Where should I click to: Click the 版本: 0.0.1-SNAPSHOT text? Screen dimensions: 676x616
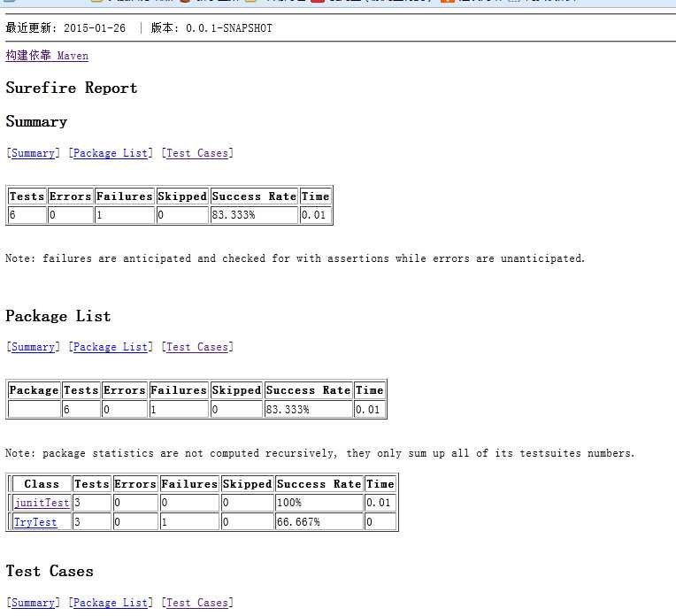pos(211,28)
